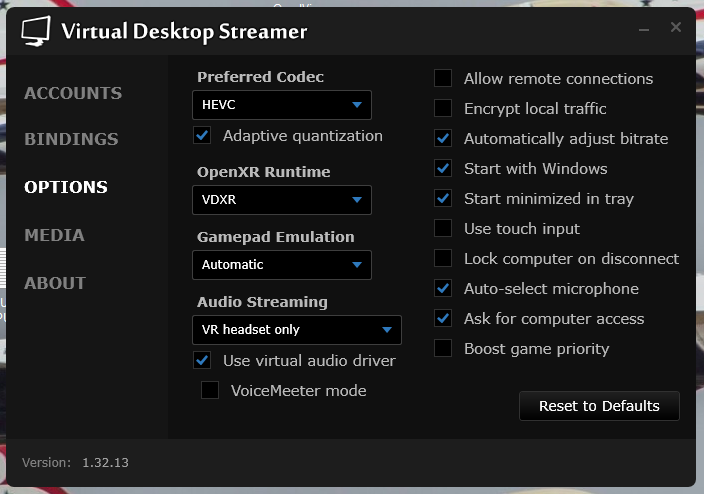The height and width of the screenshot is (494, 704).
Task: Enable Use touch input
Action: pos(443,228)
